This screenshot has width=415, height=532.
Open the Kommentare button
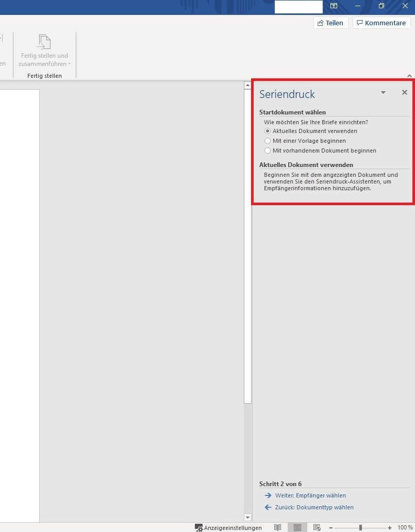pyautogui.click(x=381, y=23)
